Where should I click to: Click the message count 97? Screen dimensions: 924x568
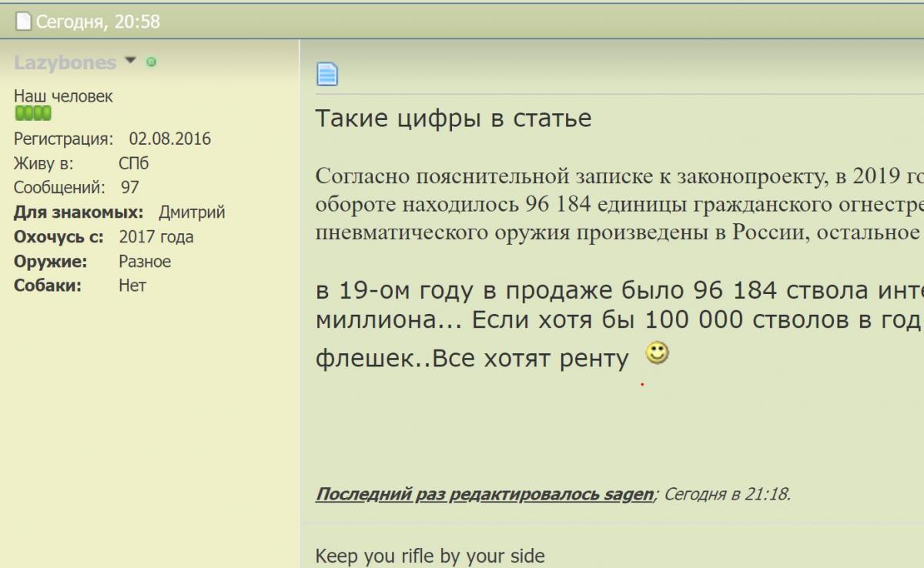coord(129,188)
